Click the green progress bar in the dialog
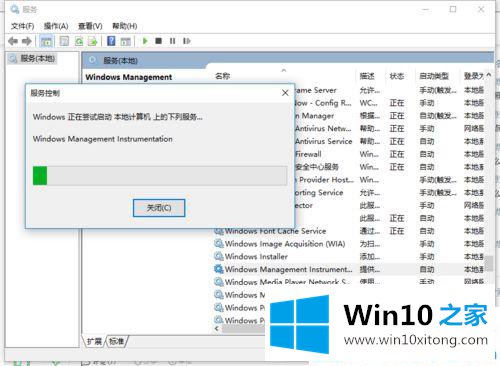This screenshot has width=500, height=366. tap(40, 176)
